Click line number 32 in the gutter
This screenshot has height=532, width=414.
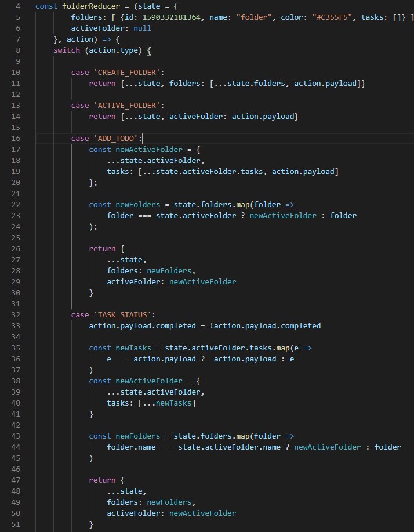tap(16, 315)
